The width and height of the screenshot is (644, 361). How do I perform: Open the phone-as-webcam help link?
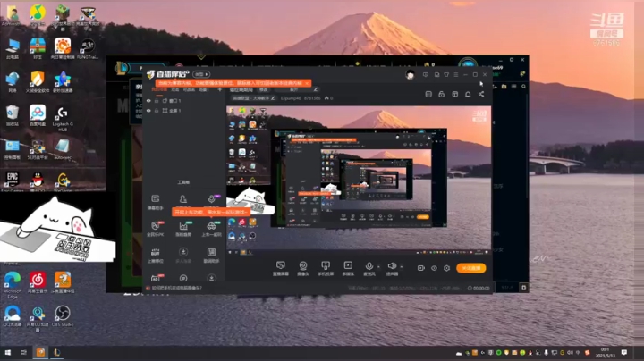point(176,288)
